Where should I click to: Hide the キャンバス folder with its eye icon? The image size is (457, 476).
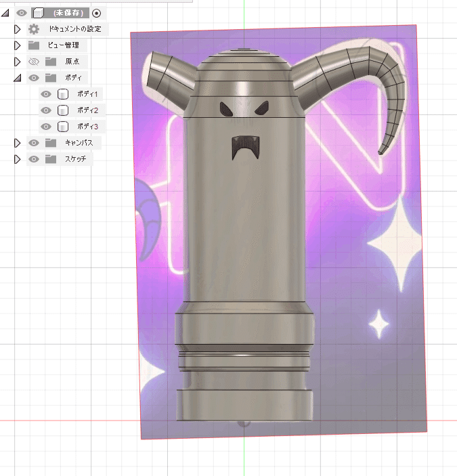[x=34, y=143]
